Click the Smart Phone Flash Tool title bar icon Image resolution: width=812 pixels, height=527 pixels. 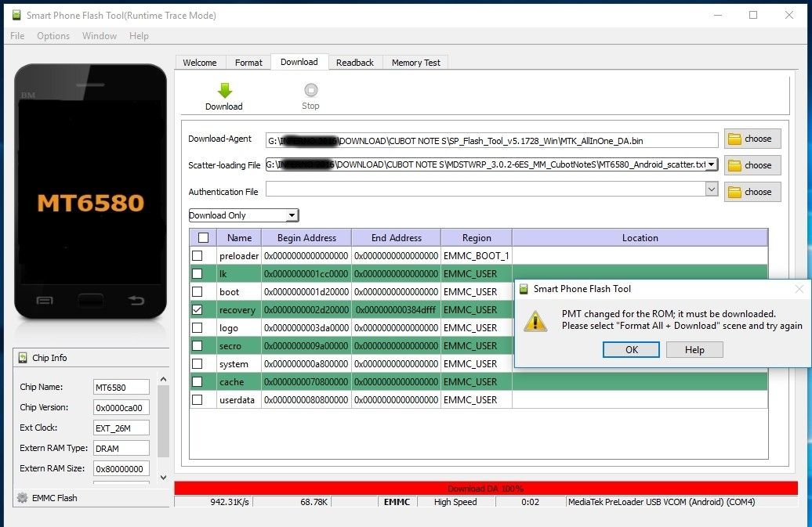pos(16,15)
